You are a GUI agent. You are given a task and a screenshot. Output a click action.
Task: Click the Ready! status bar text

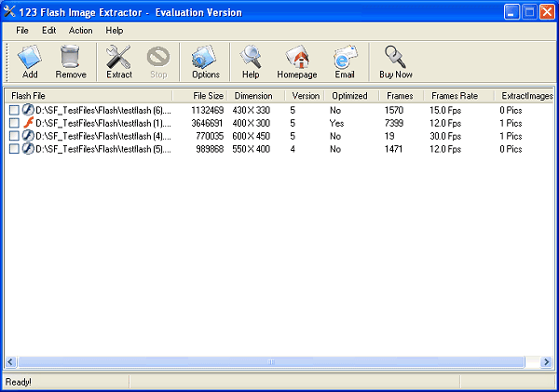point(19,382)
